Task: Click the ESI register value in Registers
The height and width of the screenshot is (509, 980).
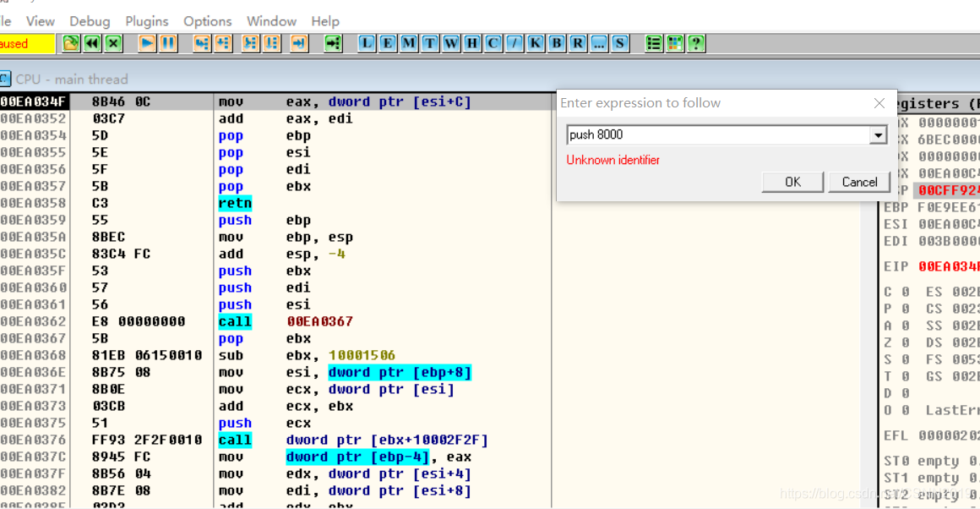Action: coord(949,225)
